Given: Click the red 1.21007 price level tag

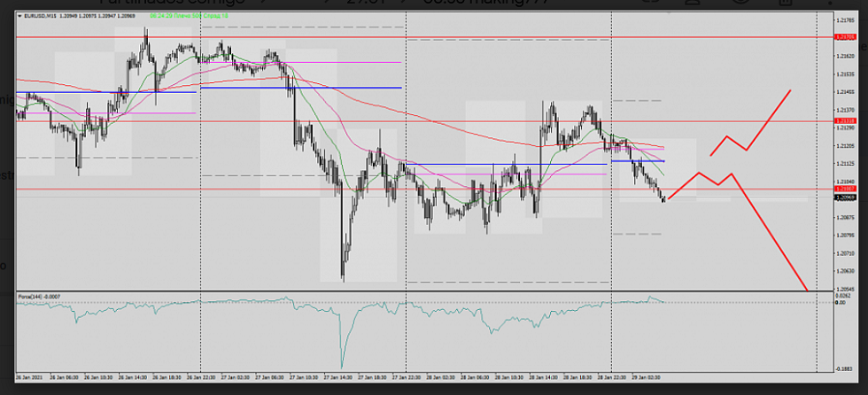Looking at the screenshot, I should [844, 189].
